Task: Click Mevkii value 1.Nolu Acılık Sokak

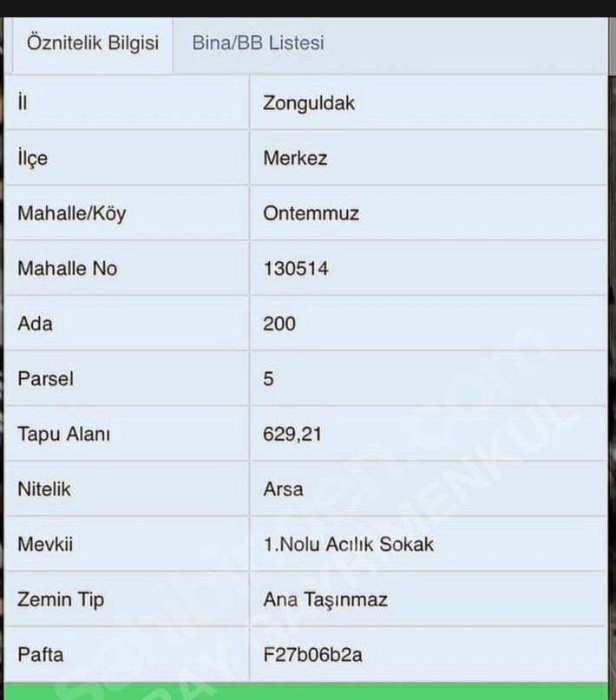Action: tap(348, 544)
